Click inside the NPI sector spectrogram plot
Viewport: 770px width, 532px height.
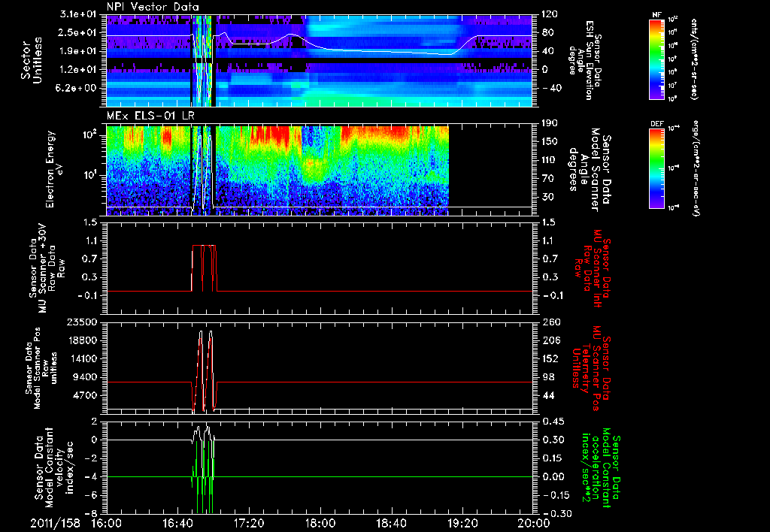click(319, 61)
